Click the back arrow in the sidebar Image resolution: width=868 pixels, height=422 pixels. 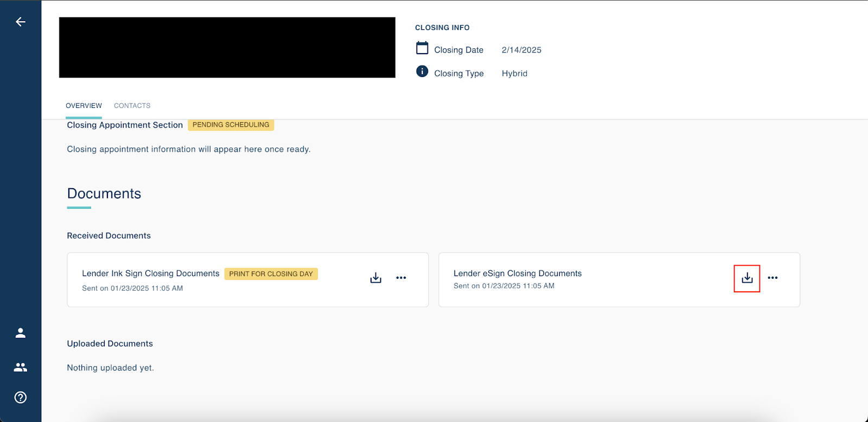[x=21, y=22]
